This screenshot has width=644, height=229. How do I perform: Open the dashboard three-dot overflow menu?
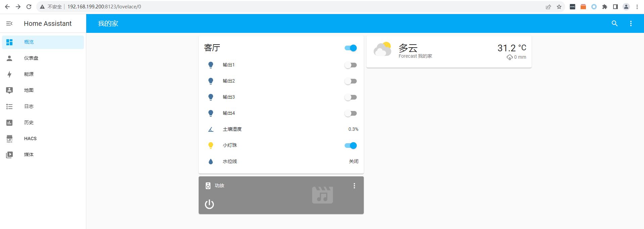(631, 23)
